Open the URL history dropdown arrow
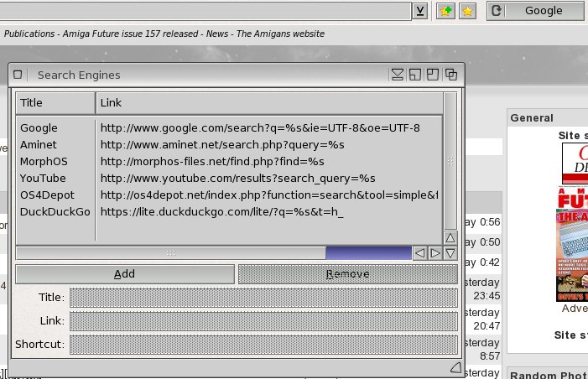The height and width of the screenshot is (379, 588). (420, 11)
